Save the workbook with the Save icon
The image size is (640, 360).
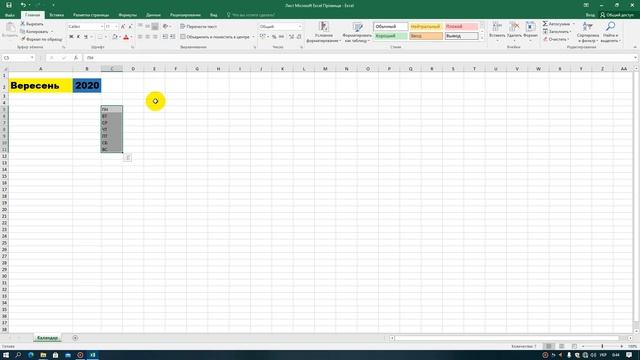tap(9, 5)
